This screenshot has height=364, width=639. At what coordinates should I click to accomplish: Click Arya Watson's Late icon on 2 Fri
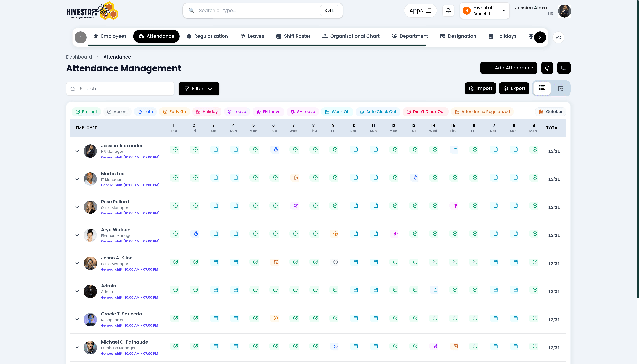[x=196, y=234]
